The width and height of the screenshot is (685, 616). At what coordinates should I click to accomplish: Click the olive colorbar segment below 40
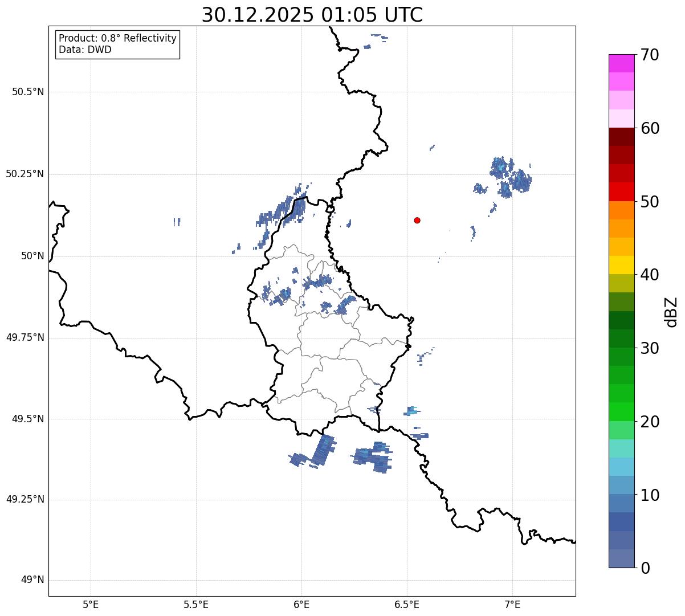[621, 283]
